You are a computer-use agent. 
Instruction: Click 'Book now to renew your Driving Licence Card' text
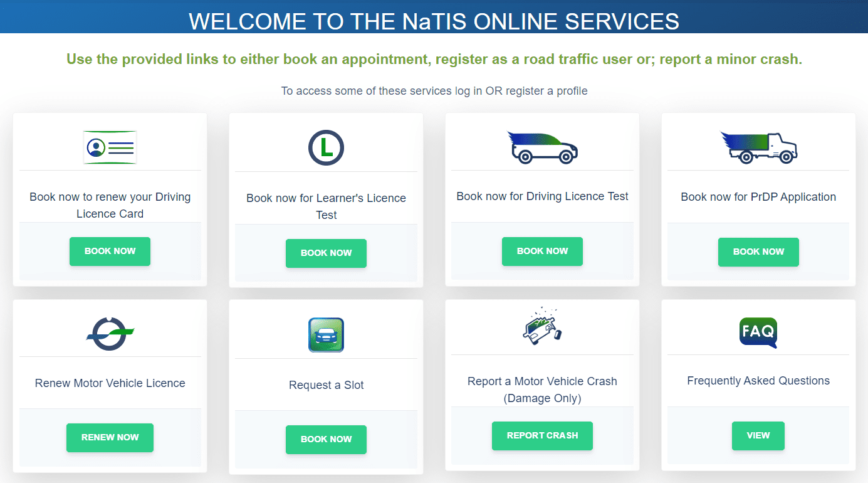pyautogui.click(x=110, y=205)
